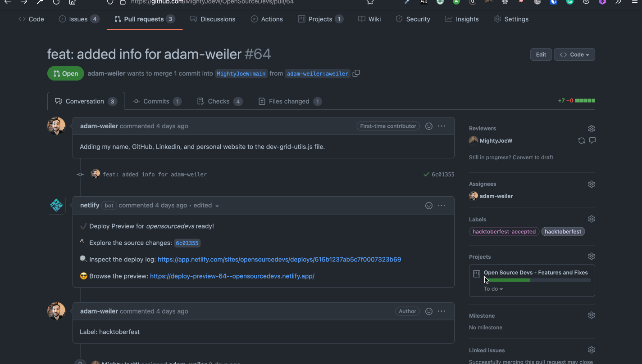Viewport: 642px width, 364px height.
Task: Open the commit 'feat: added info for adam-weiler'
Action: 155,175
